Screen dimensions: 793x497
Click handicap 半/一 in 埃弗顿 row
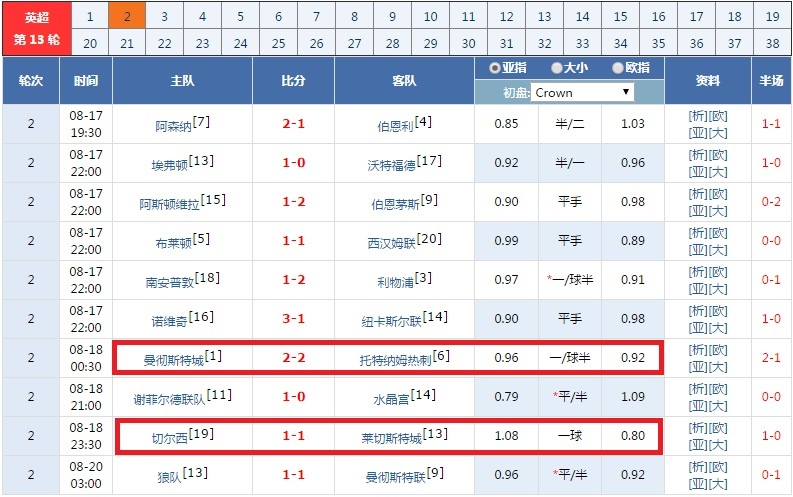[x=569, y=162]
